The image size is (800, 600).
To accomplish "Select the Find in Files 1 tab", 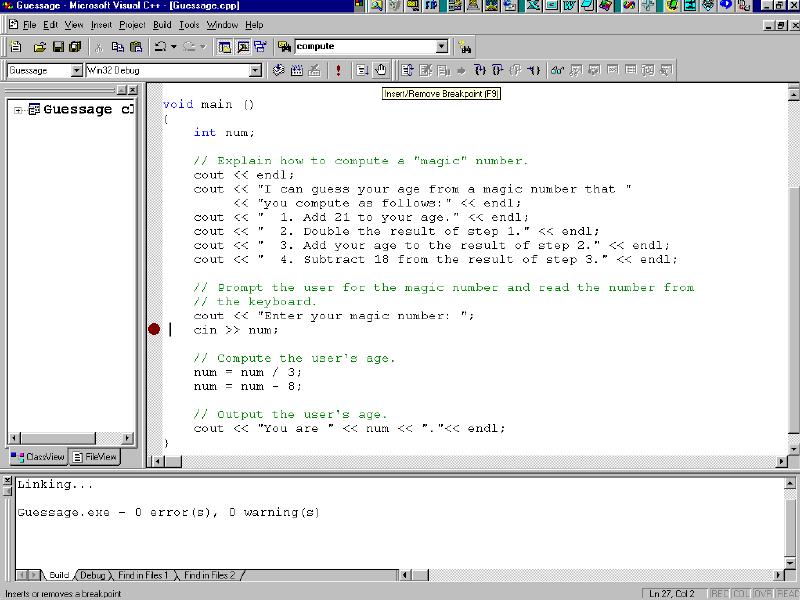I will click(x=142, y=575).
